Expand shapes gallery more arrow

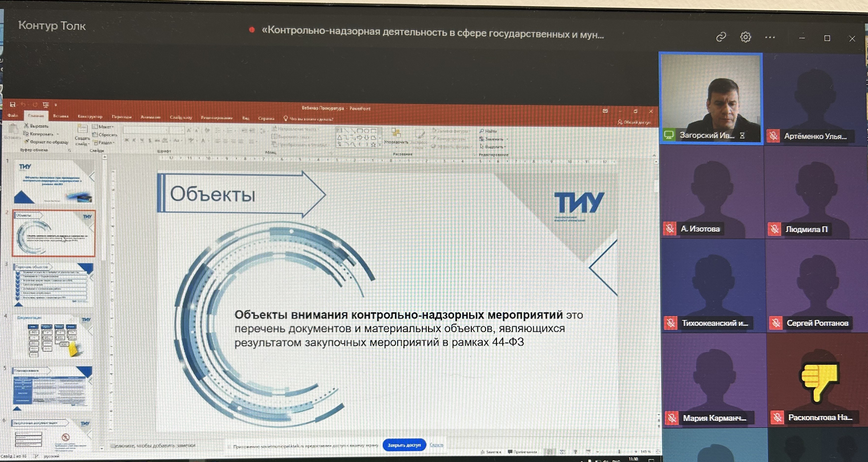[x=380, y=145]
